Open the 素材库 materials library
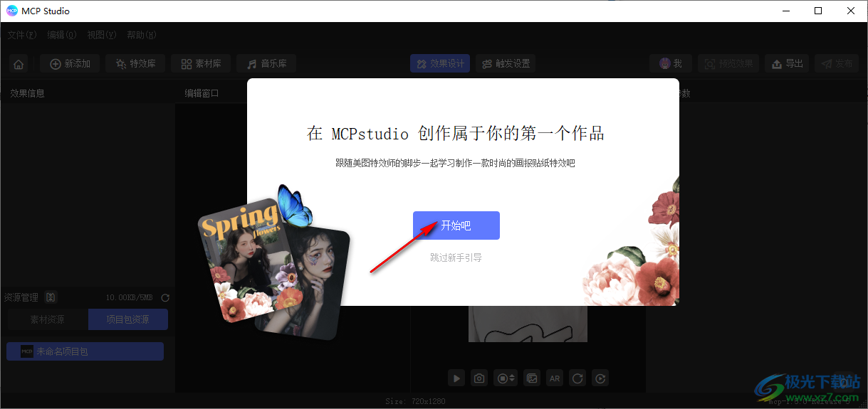Screen dimensions: 868x409 coord(201,64)
